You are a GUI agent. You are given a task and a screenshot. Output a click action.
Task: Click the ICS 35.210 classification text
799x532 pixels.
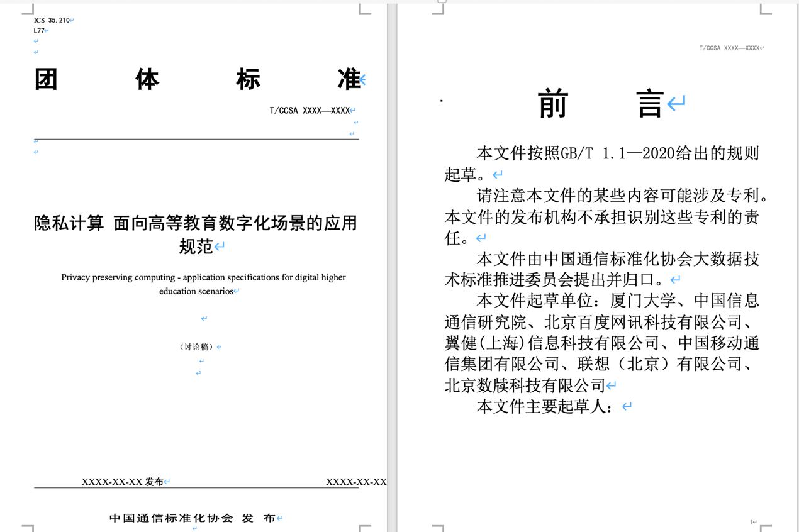[x=52, y=20]
